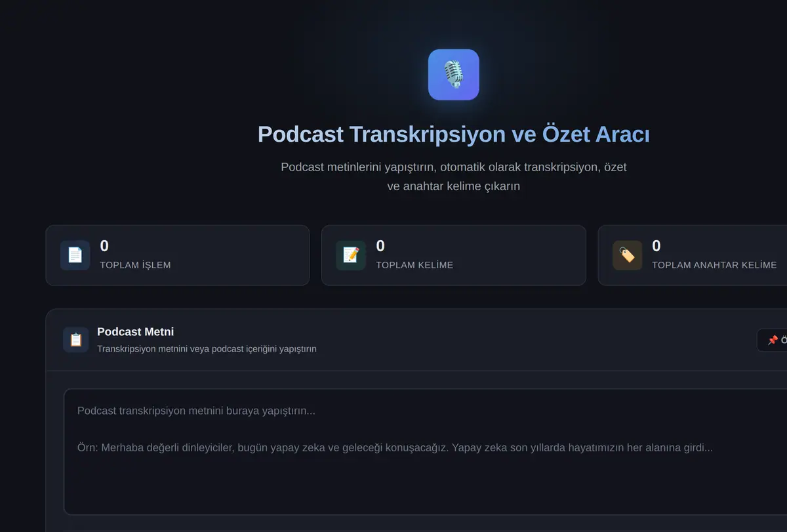Click the clipboard icon next to Podcast Metni
This screenshot has width=787, height=532.
point(76,340)
